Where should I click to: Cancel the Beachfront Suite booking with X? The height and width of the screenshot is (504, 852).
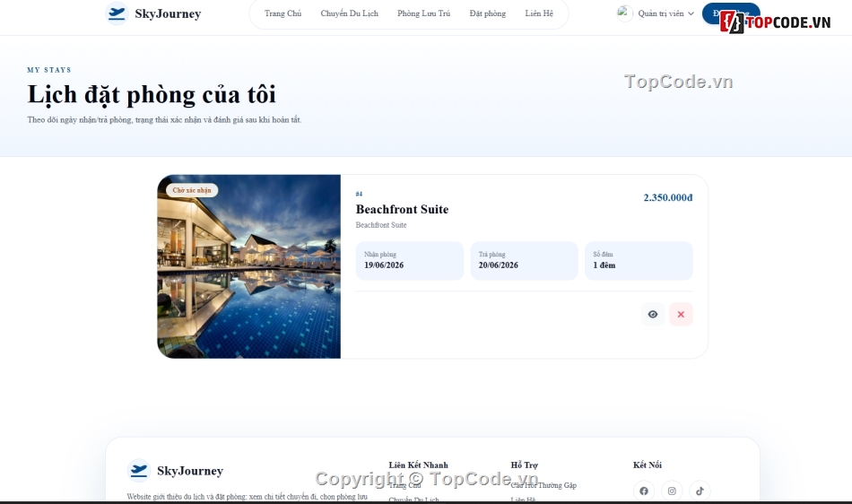681,315
